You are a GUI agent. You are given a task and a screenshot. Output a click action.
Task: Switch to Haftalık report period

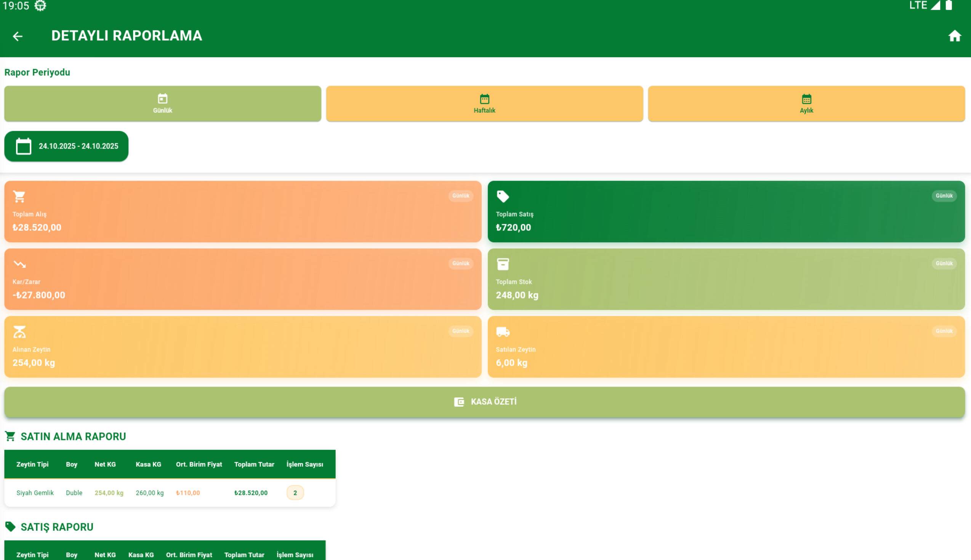pos(484,104)
